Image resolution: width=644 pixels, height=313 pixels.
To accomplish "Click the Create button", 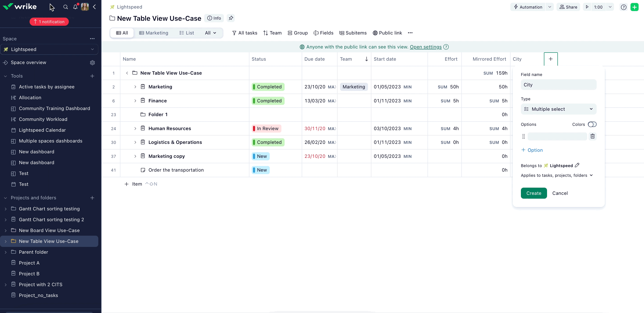I will 534,193.
